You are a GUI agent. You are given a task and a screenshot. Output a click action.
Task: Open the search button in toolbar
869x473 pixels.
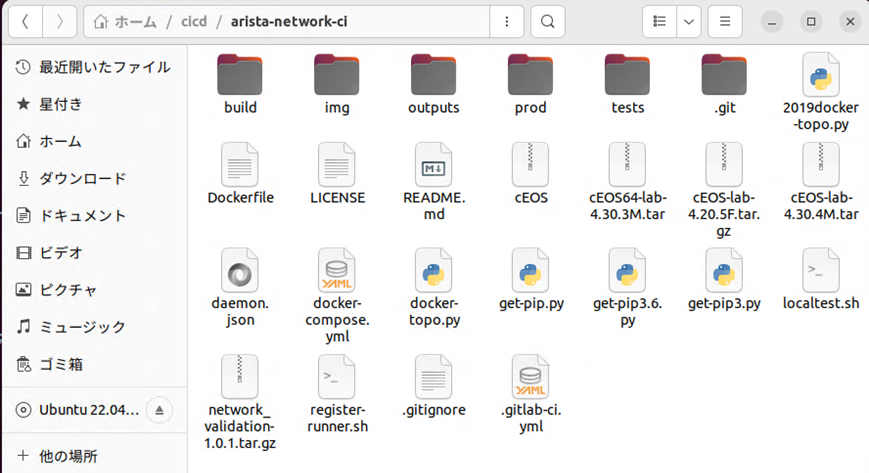click(547, 21)
